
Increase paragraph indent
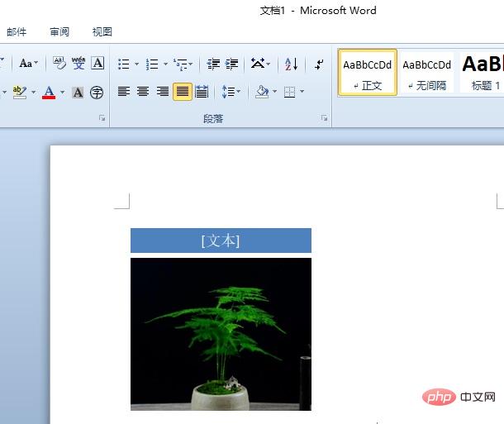(232, 64)
